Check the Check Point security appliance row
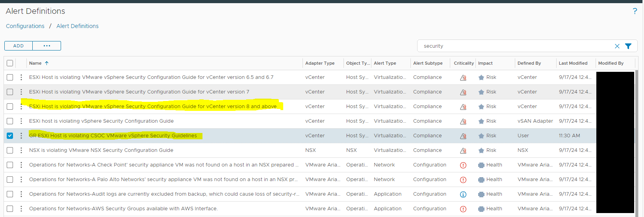This screenshot has height=217, width=644. pos(10,165)
